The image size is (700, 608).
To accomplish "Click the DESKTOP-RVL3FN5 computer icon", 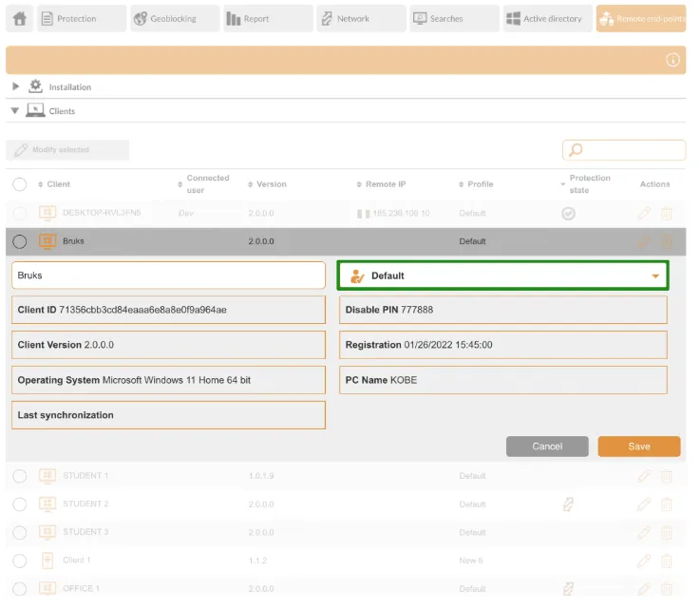I will tap(47, 213).
